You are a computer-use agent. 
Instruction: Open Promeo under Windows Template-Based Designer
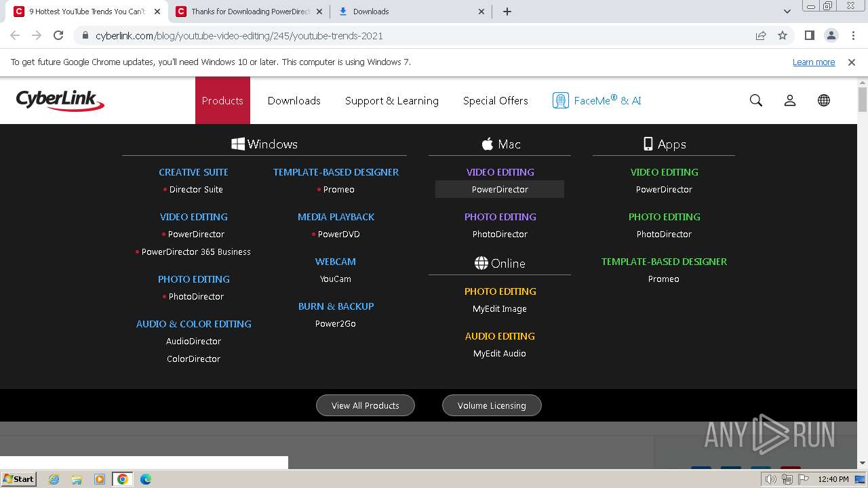click(338, 190)
